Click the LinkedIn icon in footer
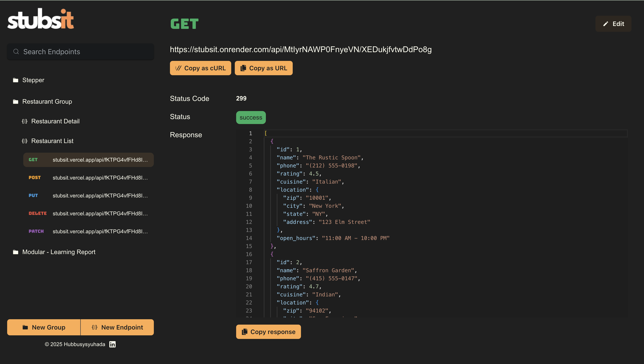 tap(112, 344)
